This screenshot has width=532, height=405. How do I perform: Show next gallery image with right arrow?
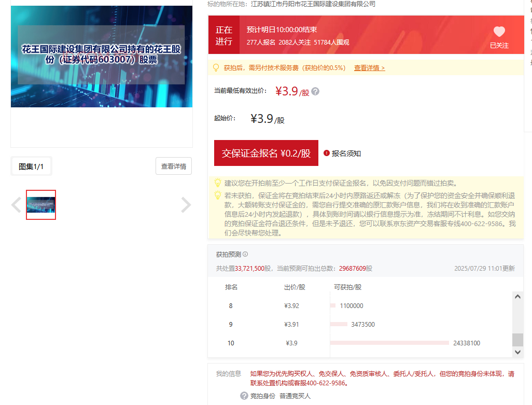point(186,205)
